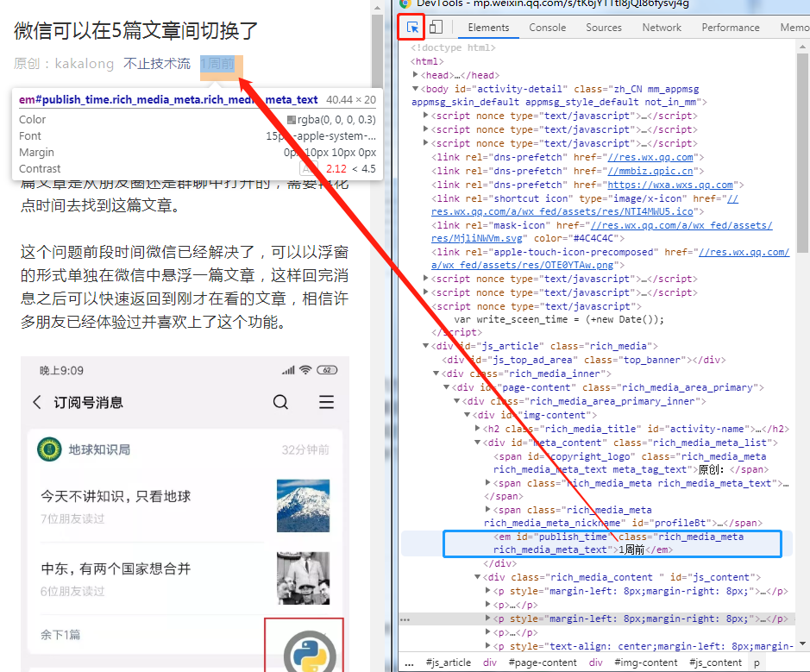Open the OTE0YTAw.png apple-touch-icon link
This screenshot has width=810, height=672.
pos(610,258)
